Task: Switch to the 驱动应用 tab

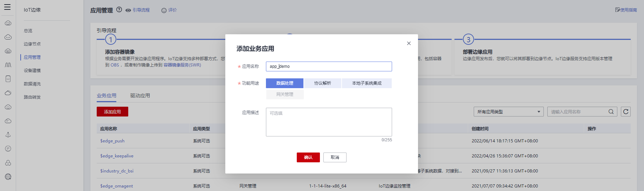Action: pos(140,95)
